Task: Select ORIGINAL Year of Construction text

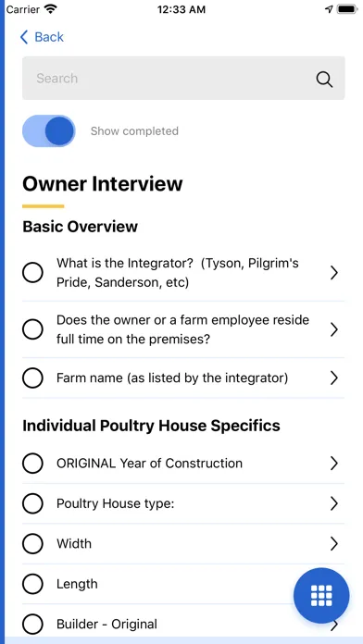Action: pos(149,464)
